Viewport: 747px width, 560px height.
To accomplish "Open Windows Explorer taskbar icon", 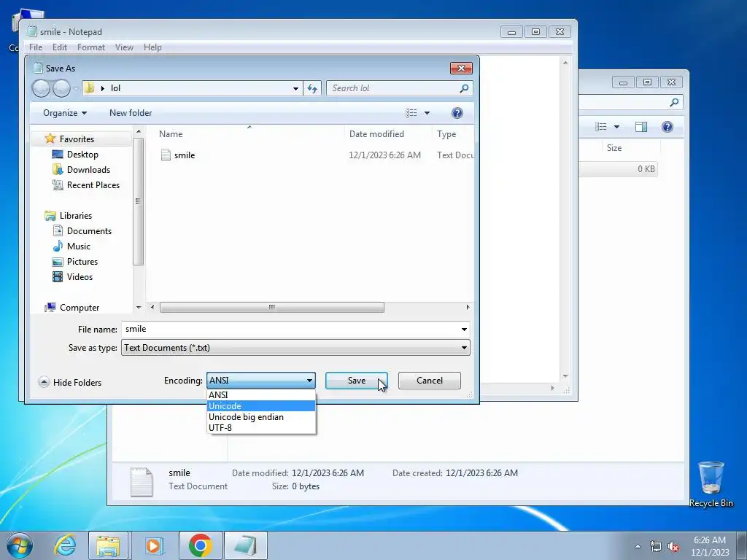I will 108,545.
